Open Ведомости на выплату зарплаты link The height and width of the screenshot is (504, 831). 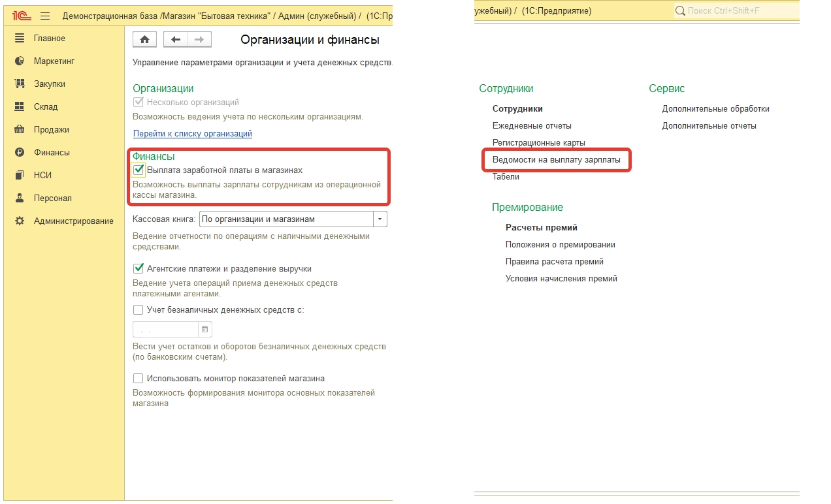557,160
